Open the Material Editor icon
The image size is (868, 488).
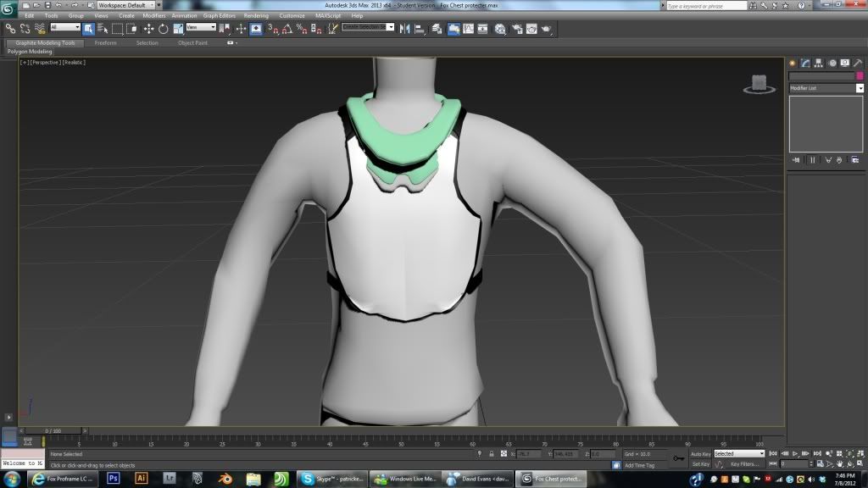500,29
